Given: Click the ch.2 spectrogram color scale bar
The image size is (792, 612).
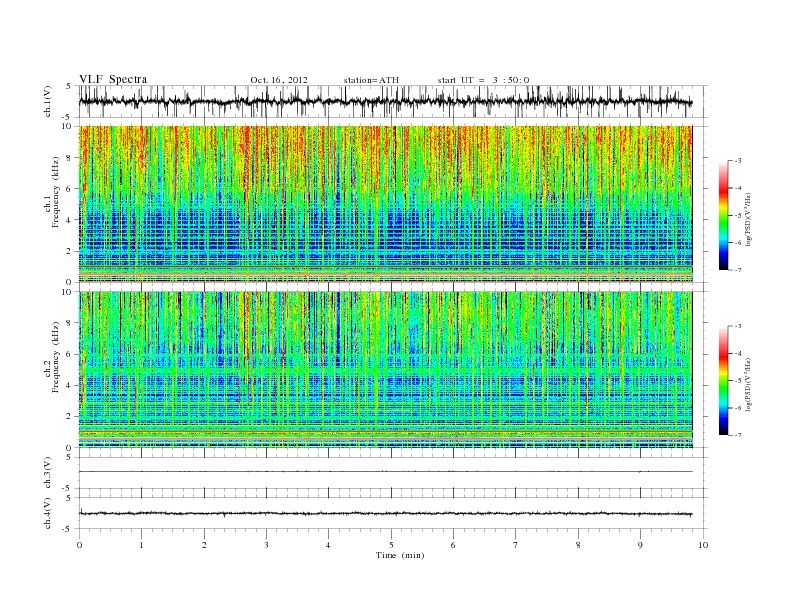Looking at the screenshot, I should coord(723,381).
